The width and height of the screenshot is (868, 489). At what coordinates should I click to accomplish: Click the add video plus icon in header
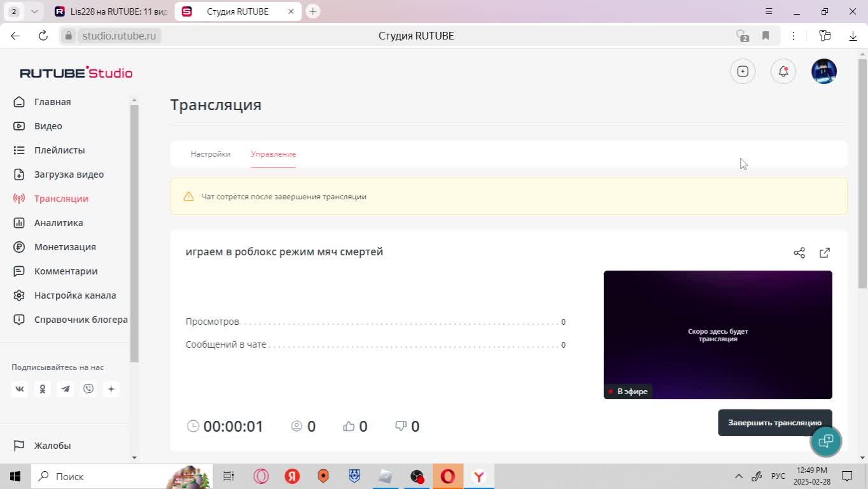(743, 71)
